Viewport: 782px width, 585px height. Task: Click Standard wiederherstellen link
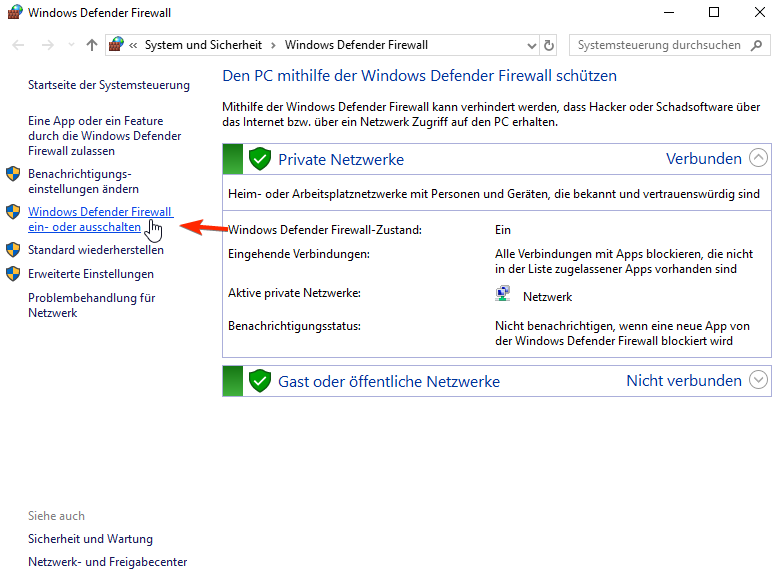click(x=96, y=250)
